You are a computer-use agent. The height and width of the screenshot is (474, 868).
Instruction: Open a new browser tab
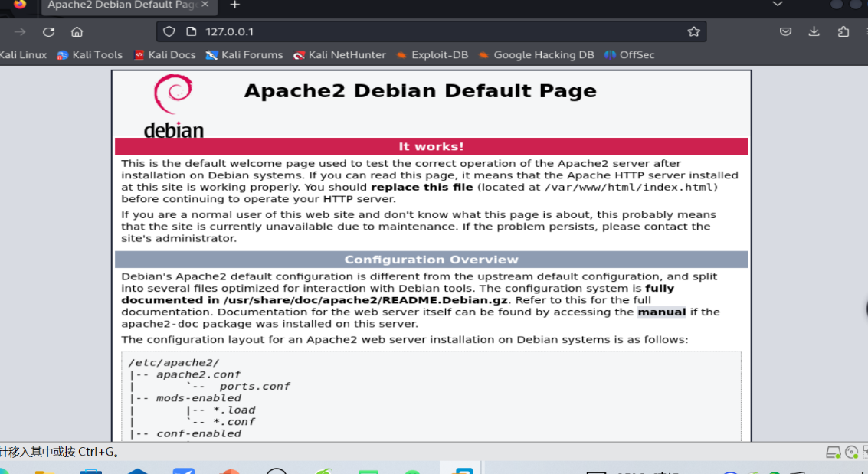[235, 5]
